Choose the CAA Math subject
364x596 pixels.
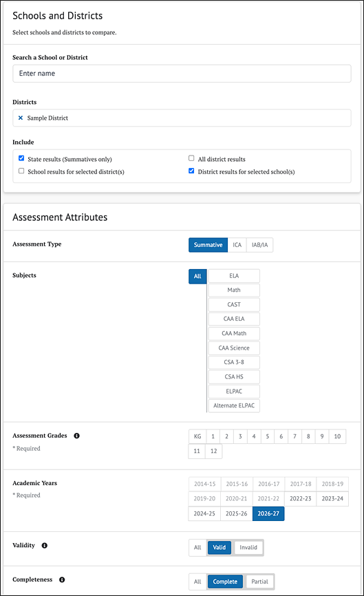pyautogui.click(x=234, y=333)
